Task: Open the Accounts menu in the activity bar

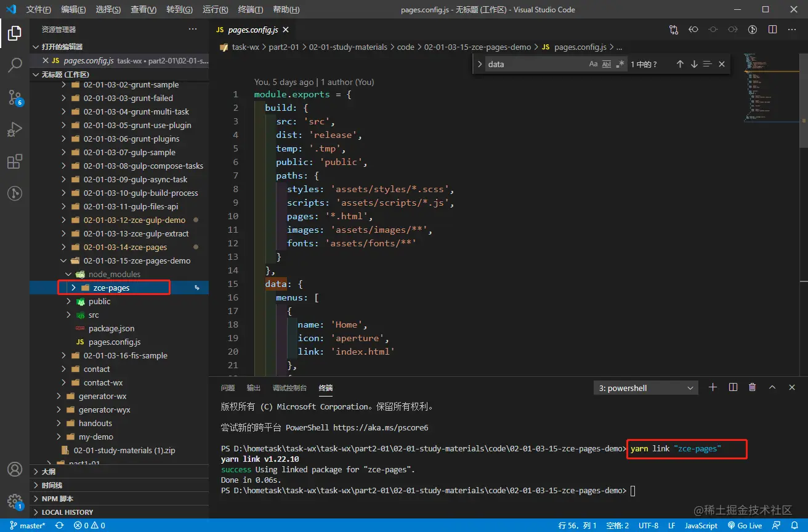Action: [15, 469]
